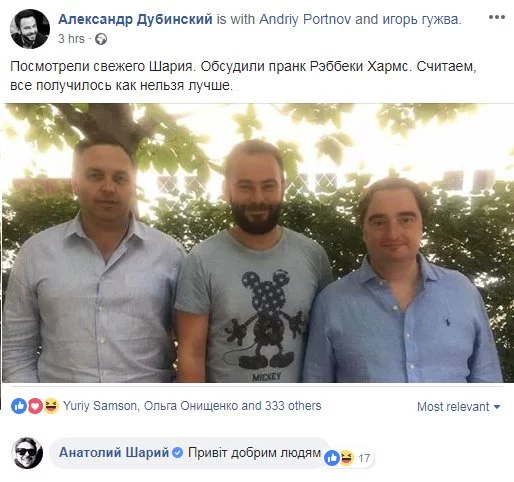This screenshot has height=482, width=514.
Task: Click the arrow beside Most relevant
Action: click(497, 407)
